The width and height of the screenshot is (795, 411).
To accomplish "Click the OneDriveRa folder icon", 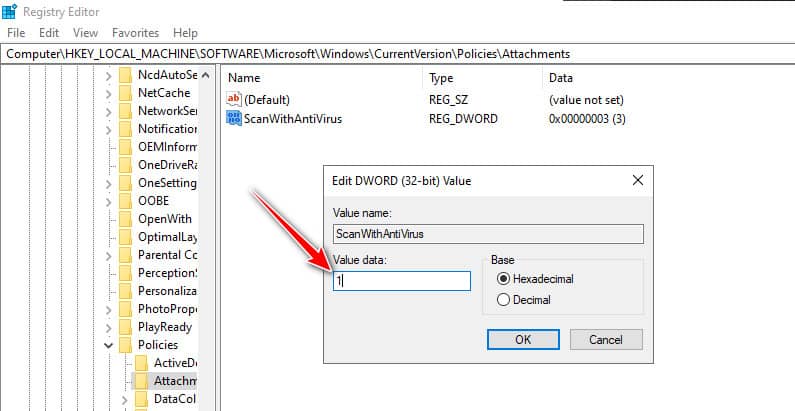I will 125,165.
